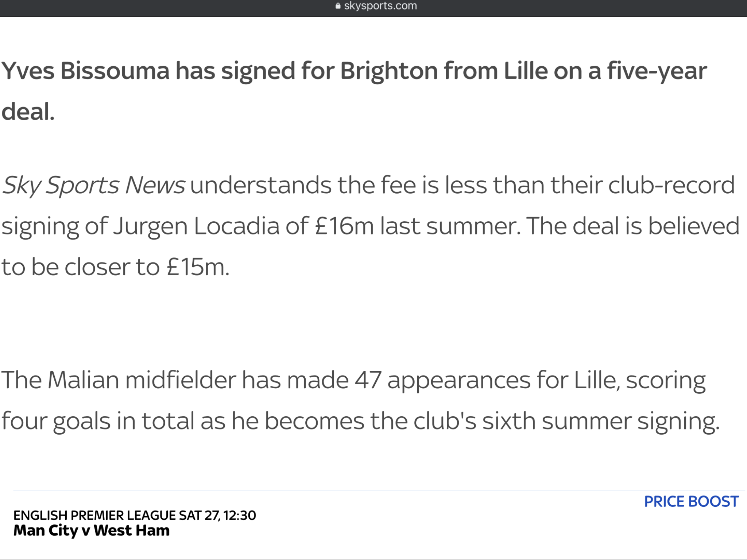
Task: Open the PRICE BOOST link
Action: [x=691, y=502]
